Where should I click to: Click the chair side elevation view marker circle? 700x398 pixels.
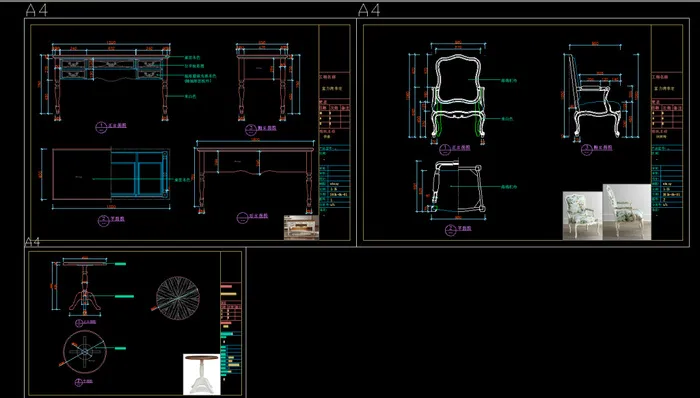point(586,149)
